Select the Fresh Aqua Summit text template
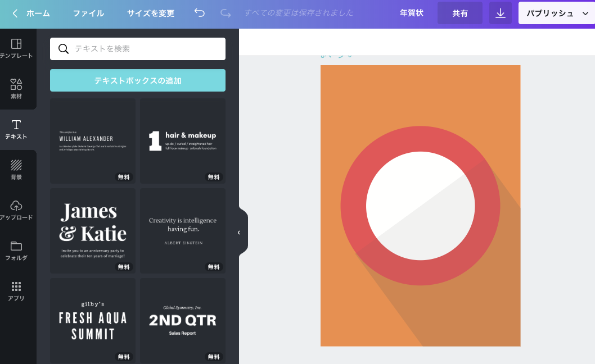 pyautogui.click(x=93, y=321)
